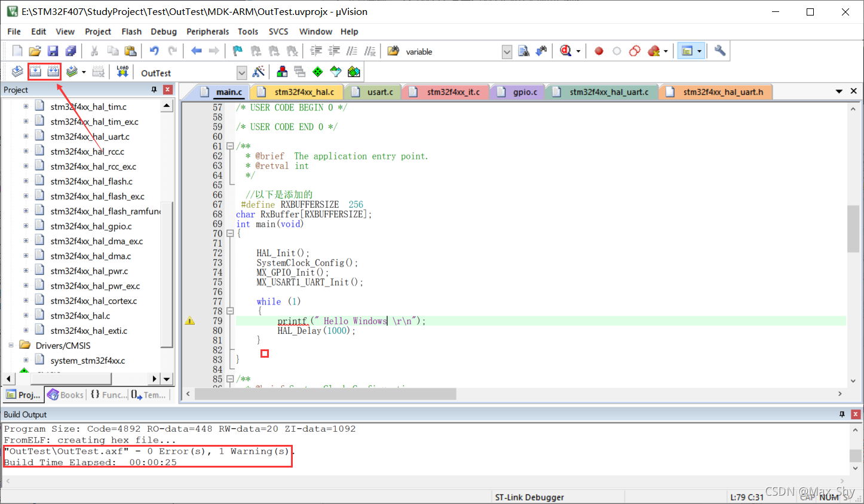Kill all breakpoints with the red-X icon
864x504 pixels.
point(654,51)
